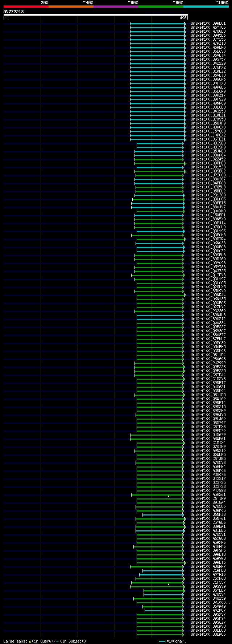Select the UniRef100_P32260 label

208,311
